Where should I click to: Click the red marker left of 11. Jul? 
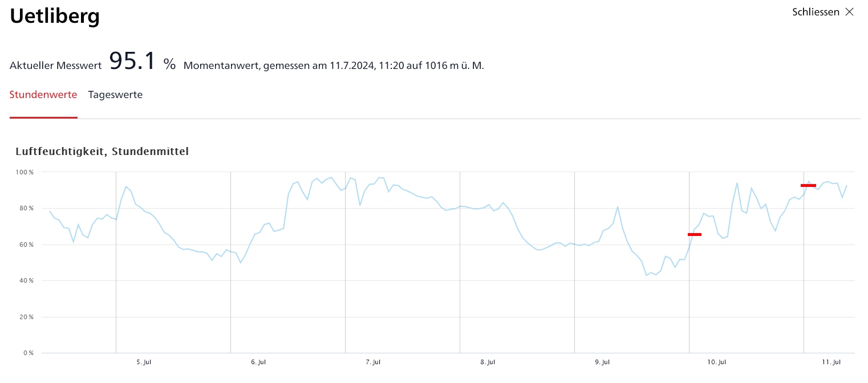coord(808,185)
